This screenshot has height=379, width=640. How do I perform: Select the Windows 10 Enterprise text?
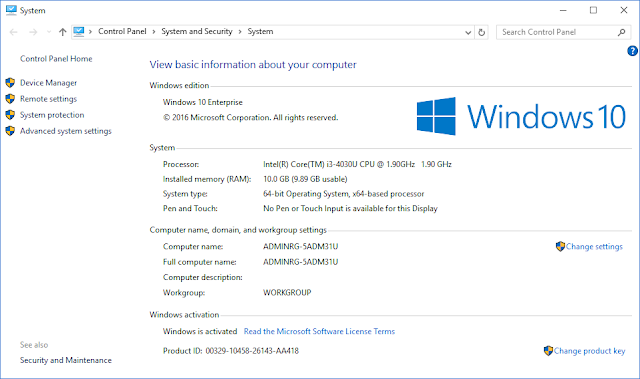click(x=203, y=102)
